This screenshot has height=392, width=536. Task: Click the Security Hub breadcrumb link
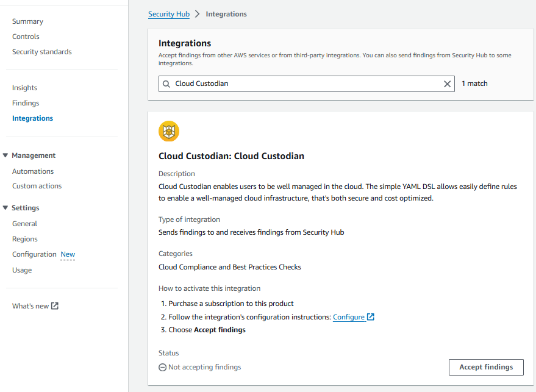pos(169,14)
